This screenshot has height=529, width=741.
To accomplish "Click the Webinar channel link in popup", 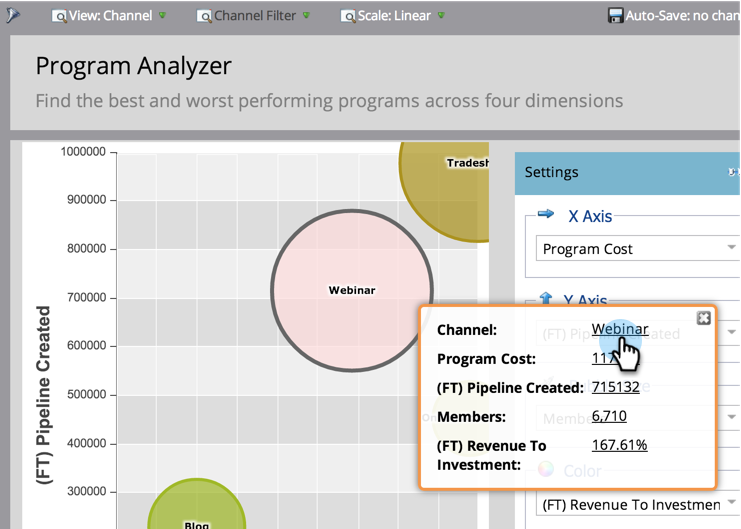I will pyautogui.click(x=620, y=329).
